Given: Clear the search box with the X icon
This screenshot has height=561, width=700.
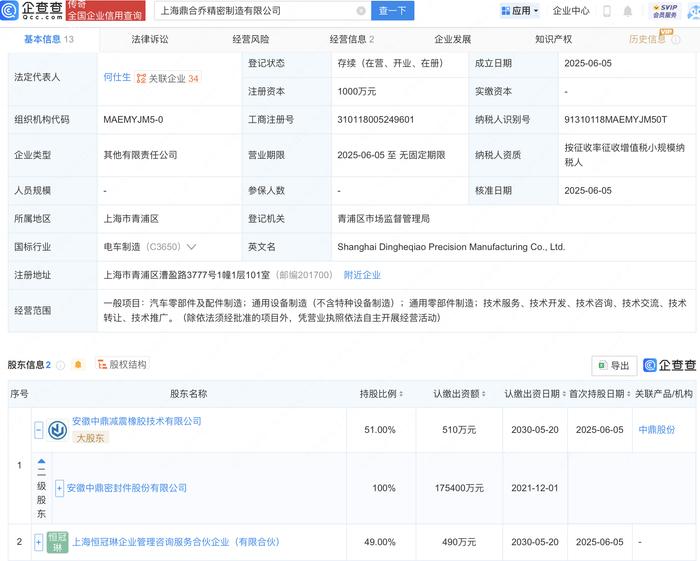Looking at the screenshot, I should coord(361,11).
